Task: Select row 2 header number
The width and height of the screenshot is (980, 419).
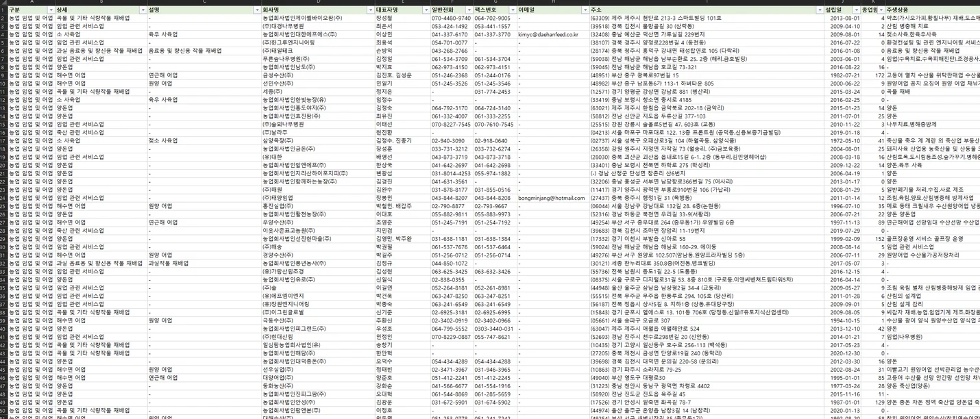Action: click(x=3, y=18)
